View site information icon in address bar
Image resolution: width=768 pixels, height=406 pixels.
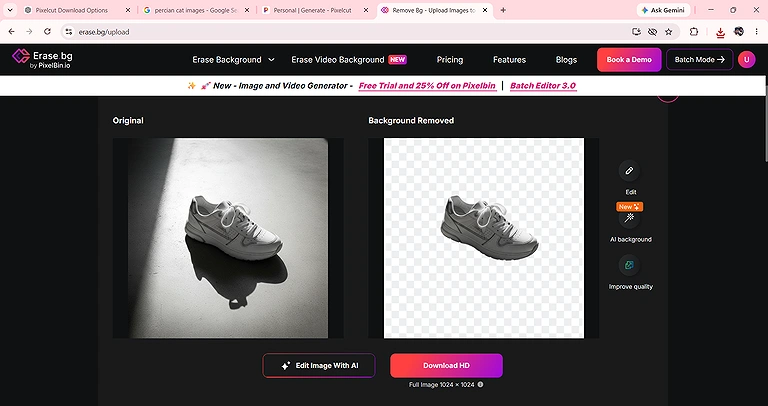69,31
